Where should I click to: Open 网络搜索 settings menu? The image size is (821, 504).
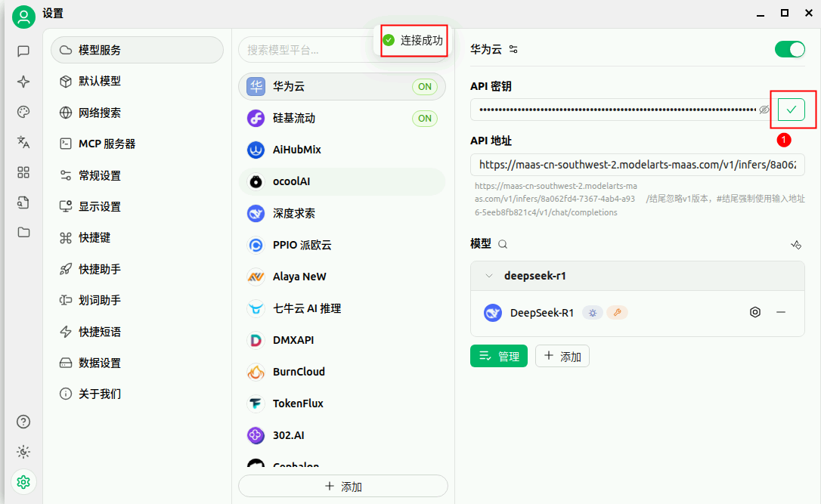(137, 113)
